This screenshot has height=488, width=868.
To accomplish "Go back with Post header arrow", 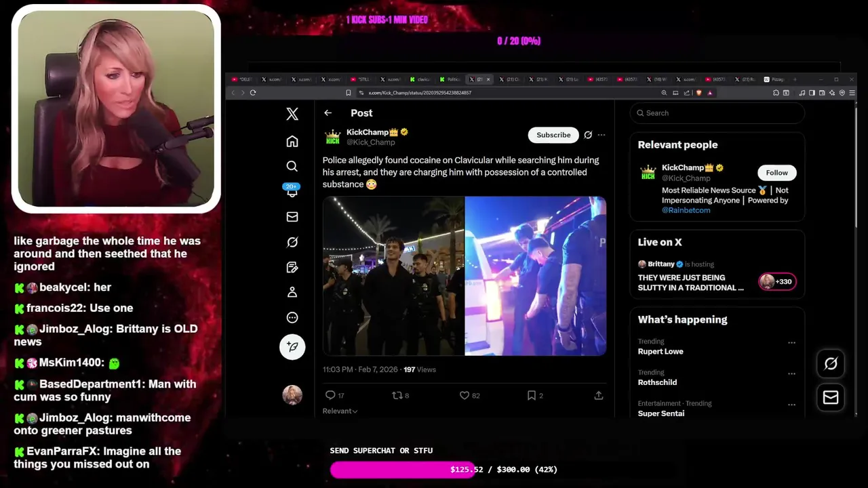I will point(328,113).
